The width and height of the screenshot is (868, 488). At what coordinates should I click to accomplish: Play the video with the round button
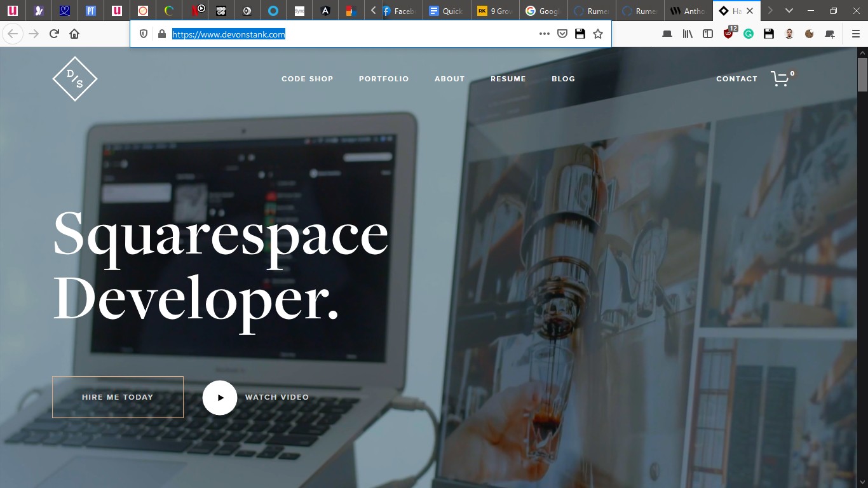tap(220, 398)
